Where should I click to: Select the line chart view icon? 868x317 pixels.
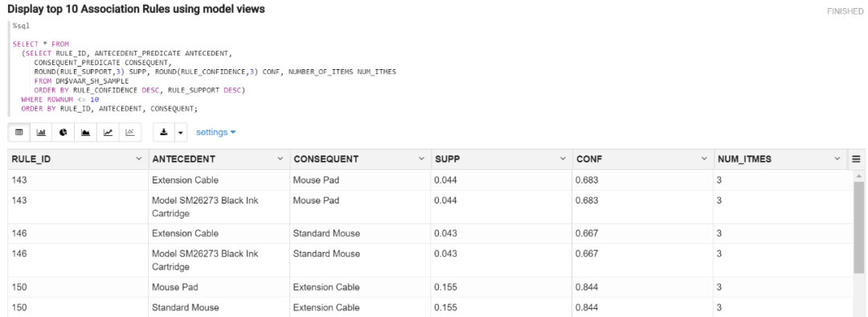[x=108, y=133]
